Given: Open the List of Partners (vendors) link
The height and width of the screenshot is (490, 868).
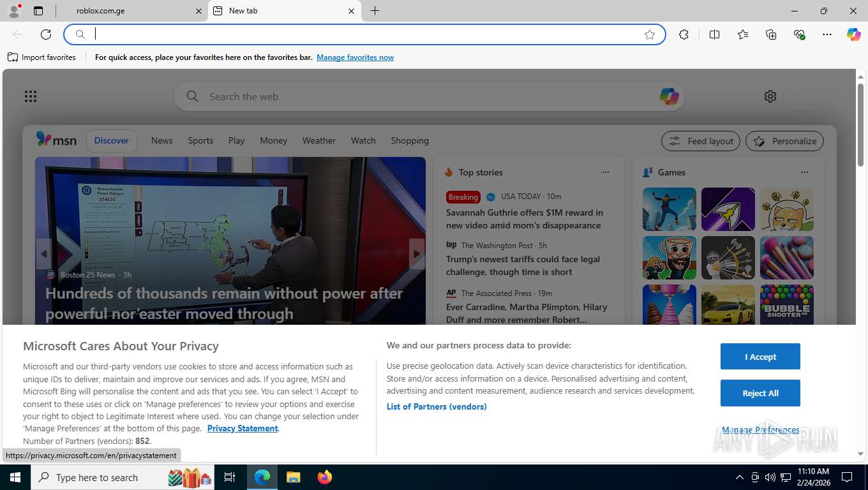Looking at the screenshot, I should (437, 406).
